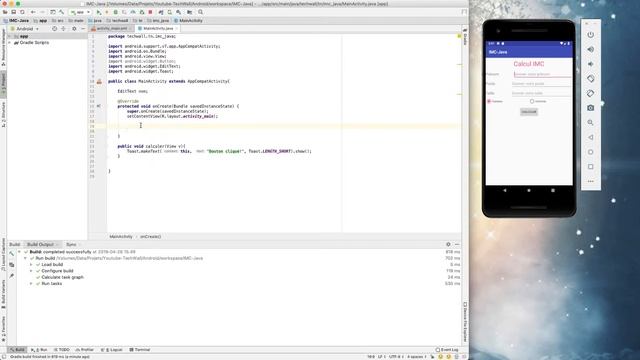Click the Calculer button in emulator app
The image size is (640, 360).
pos(529,111)
